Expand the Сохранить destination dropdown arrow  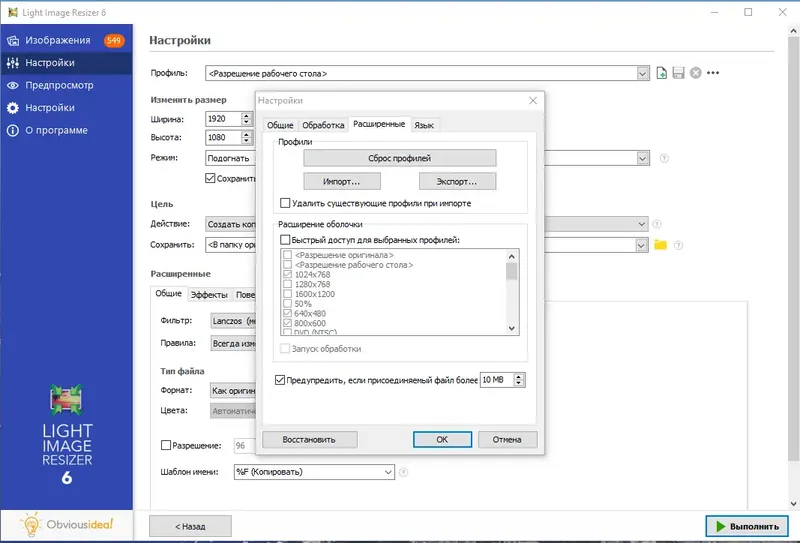tap(641, 245)
